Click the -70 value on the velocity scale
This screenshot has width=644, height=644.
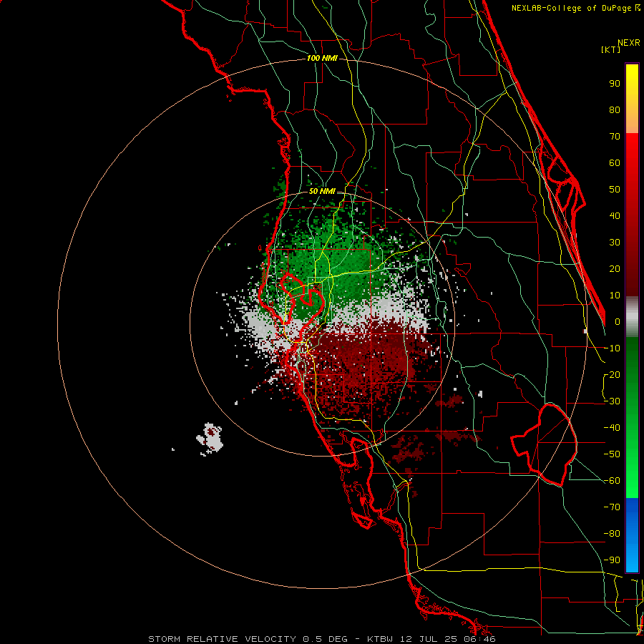(x=612, y=507)
